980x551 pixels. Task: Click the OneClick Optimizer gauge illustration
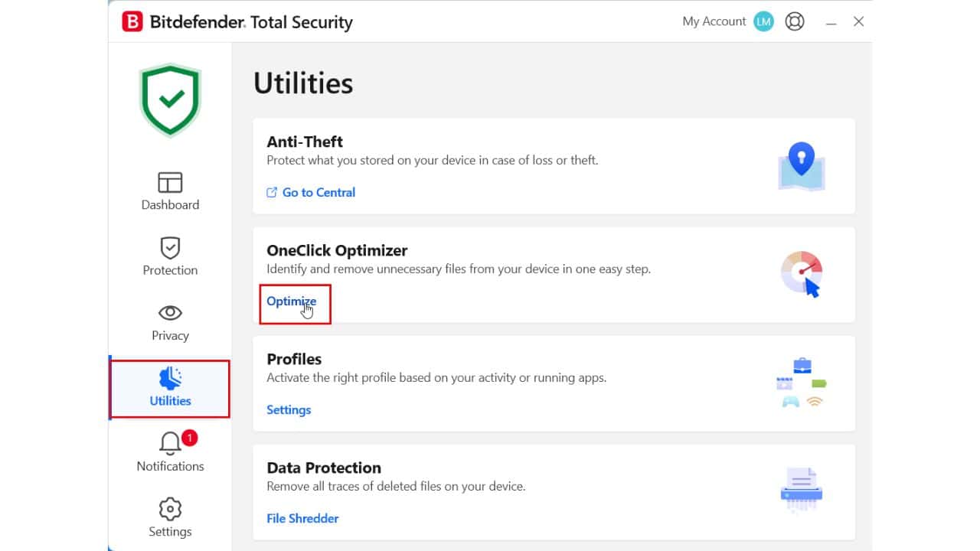pos(801,275)
